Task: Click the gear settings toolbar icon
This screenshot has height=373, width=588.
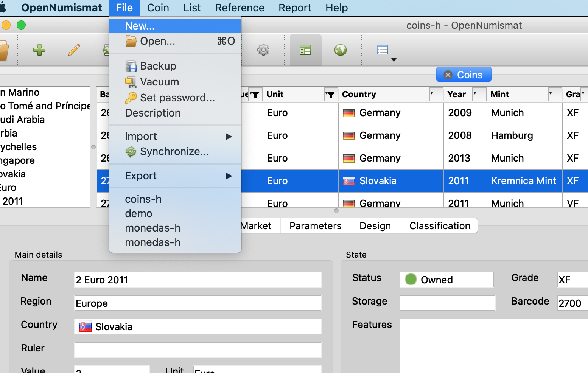Action: pos(263,50)
